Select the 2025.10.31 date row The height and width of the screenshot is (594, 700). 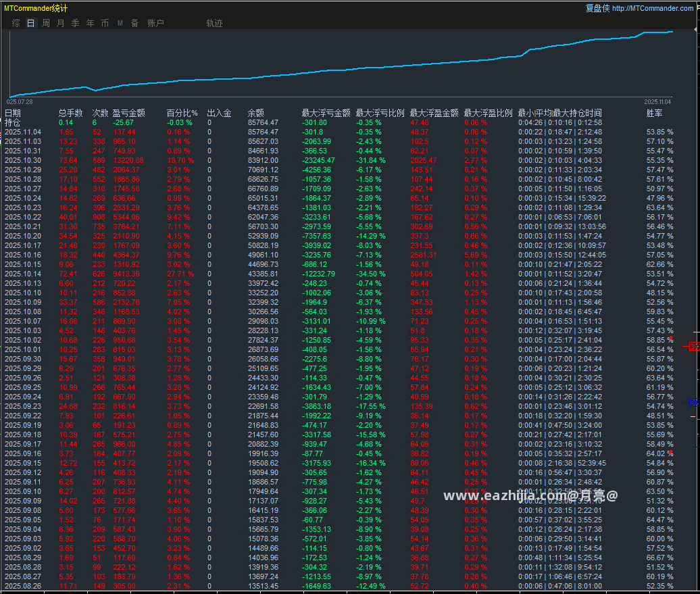tap(23, 151)
